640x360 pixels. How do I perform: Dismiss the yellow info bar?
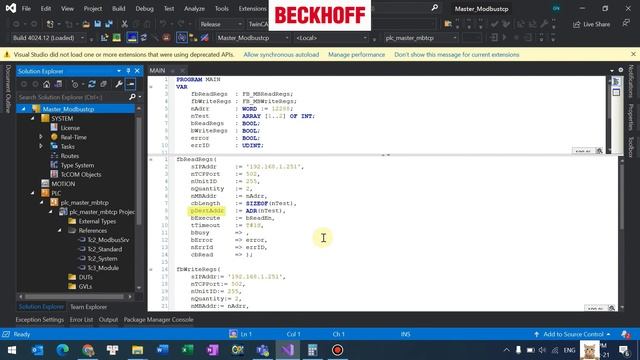pos(633,54)
